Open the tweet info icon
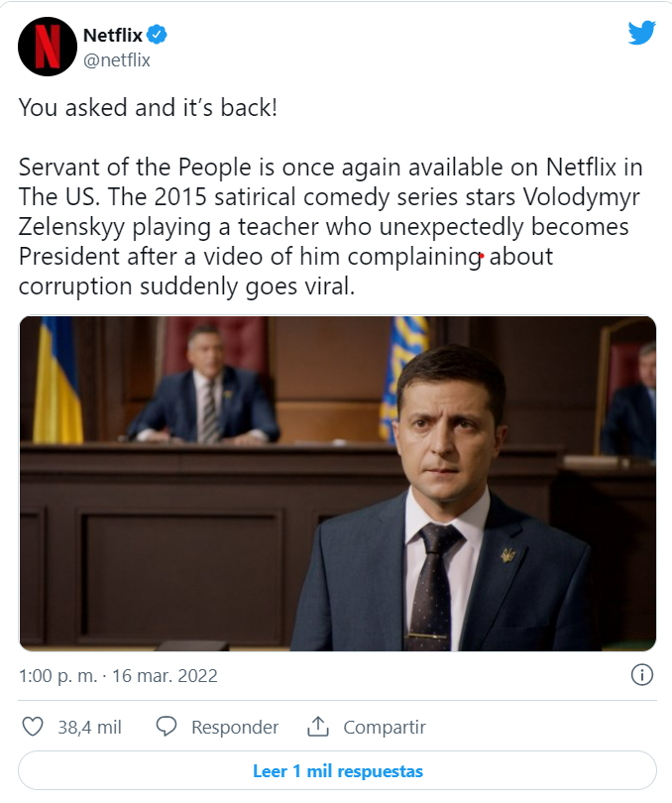The width and height of the screenshot is (672, 803). click(641, 675)
